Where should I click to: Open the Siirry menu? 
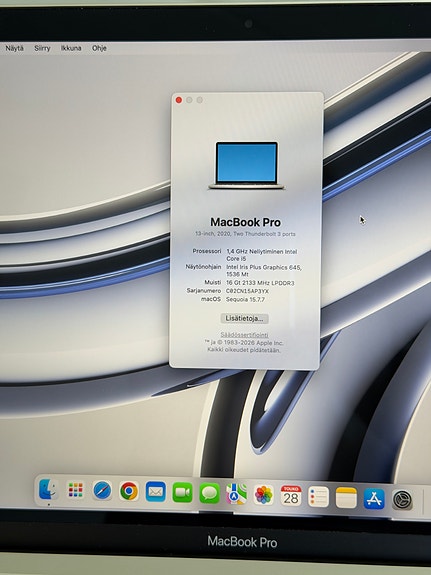coord(42,48)
